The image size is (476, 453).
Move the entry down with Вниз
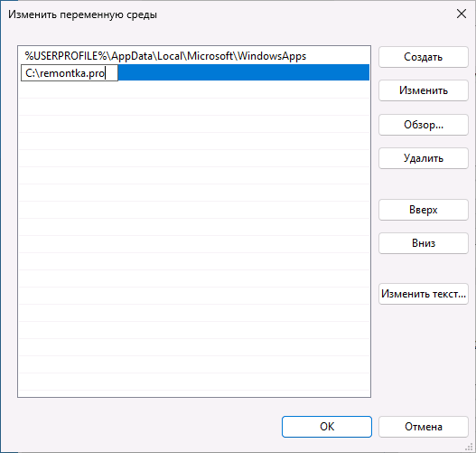pos(424,243)
